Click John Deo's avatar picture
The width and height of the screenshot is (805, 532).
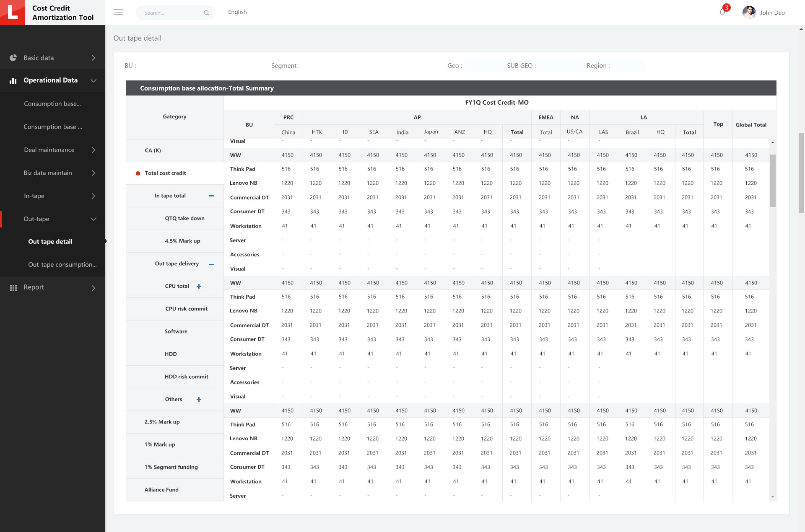point(749,12)
